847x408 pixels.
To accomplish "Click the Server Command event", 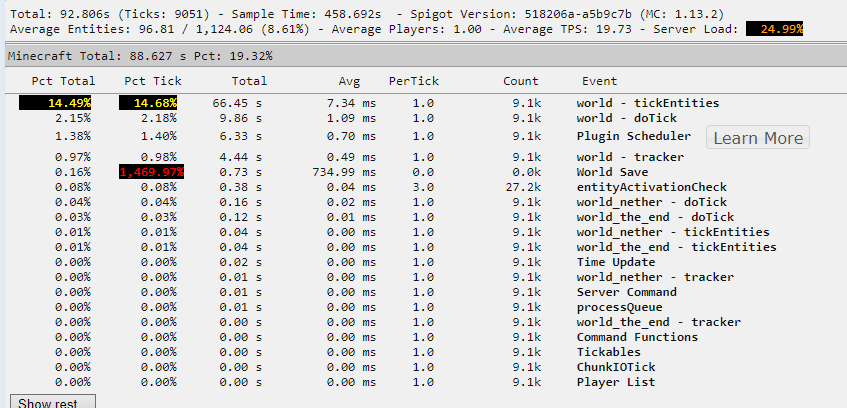I will point(627,292).
